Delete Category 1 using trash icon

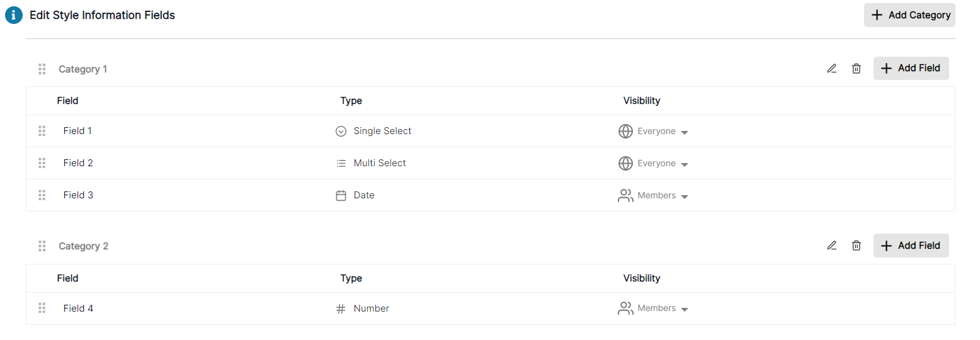857,69
